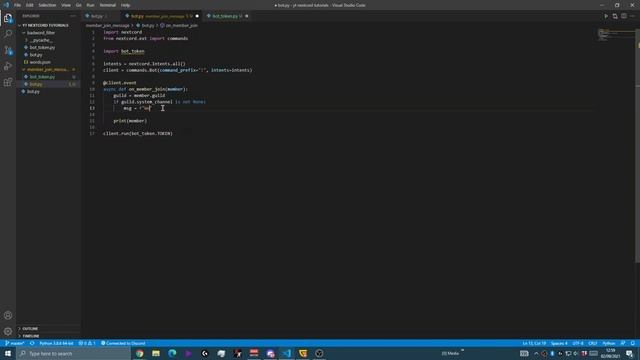Switch to the bot_token.py tab

tap(228, 16)
